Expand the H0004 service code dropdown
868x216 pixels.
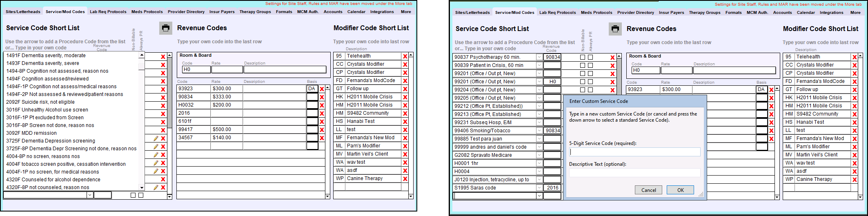(x=539, y=171)
